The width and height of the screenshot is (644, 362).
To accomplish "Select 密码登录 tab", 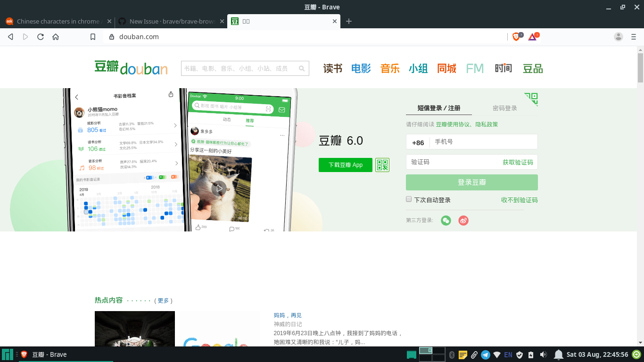I will tap(505, 108).
